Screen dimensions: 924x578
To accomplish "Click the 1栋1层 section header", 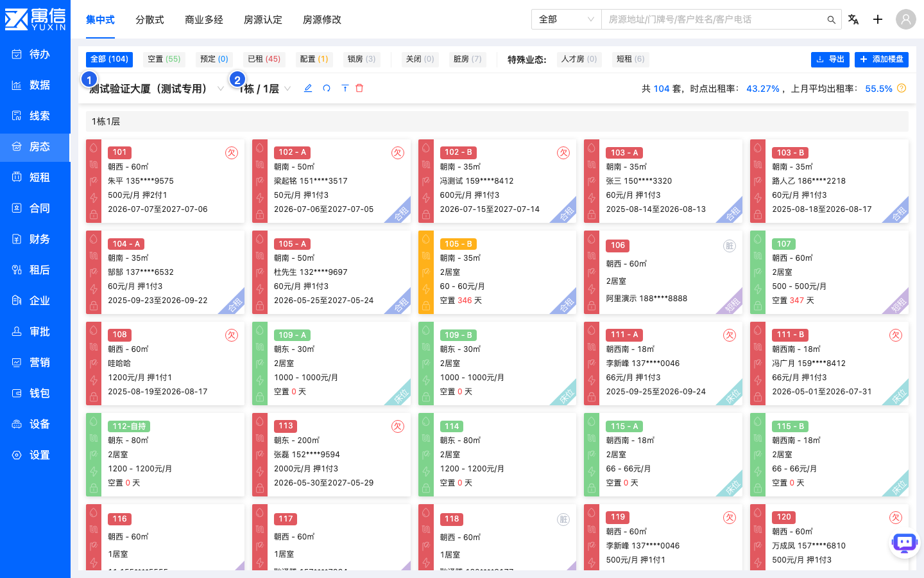I will coord(497,121).
